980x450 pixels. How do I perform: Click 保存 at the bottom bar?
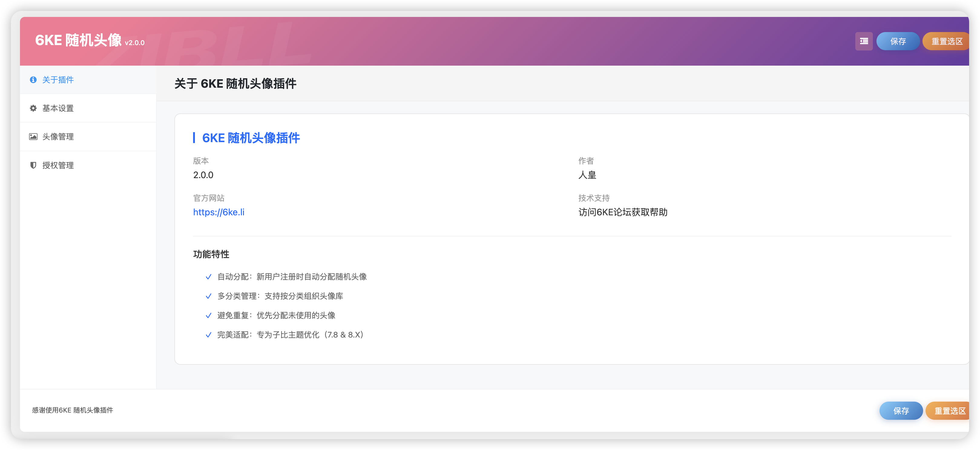[900, 410]
